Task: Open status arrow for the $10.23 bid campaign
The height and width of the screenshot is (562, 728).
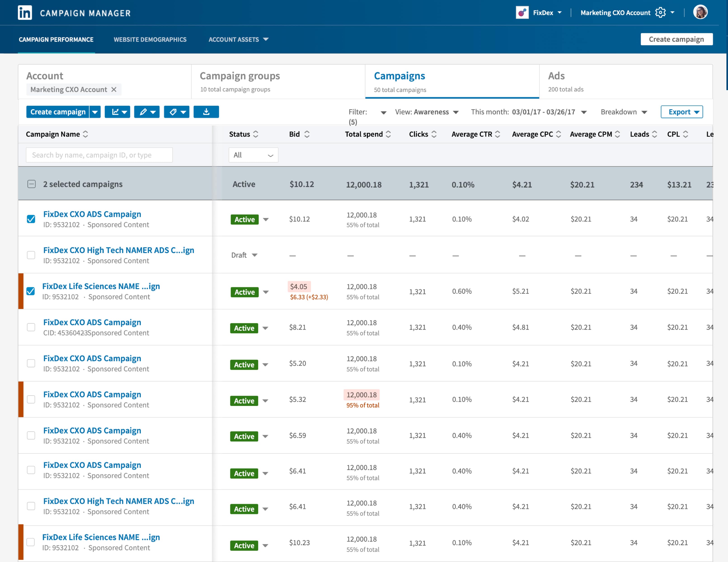Action: point(265,546)
